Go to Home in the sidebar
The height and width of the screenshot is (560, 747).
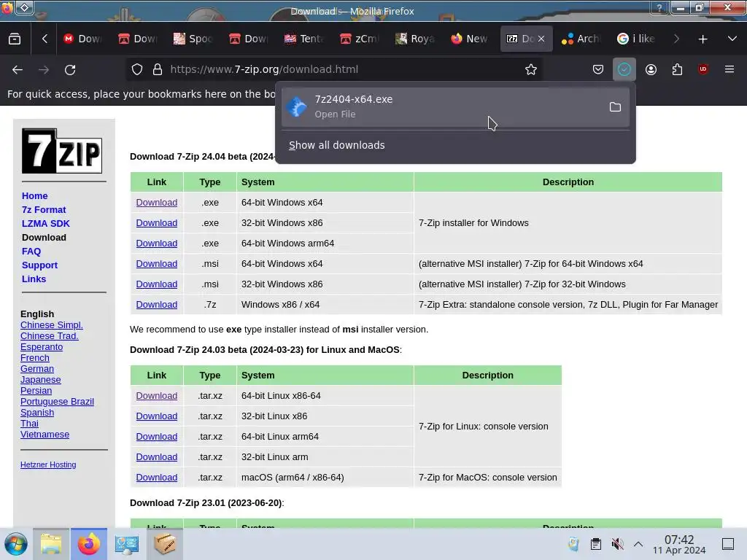35,195
